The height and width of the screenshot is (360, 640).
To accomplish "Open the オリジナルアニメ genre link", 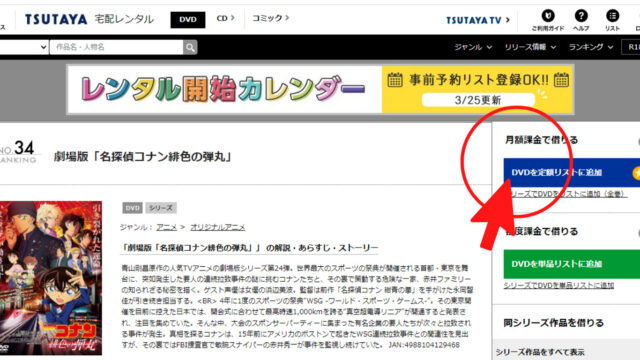I will [218, 227].
